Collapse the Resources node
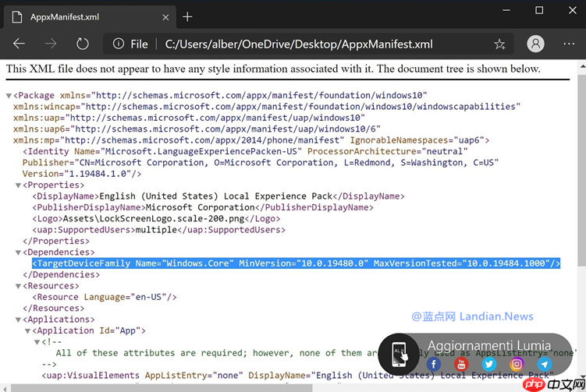Screen dimensions: 586x392 click(18, 286)
